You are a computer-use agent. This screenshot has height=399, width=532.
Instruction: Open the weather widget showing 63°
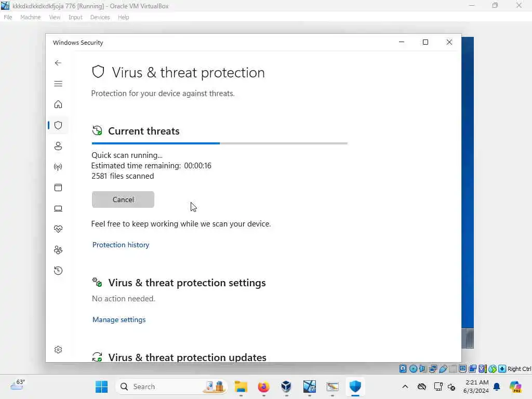pos(18,385)
